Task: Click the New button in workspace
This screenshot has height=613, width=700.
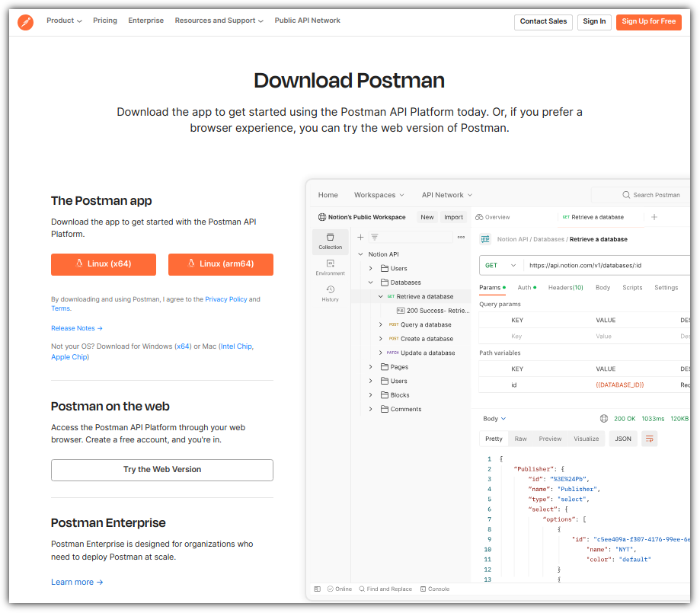Action: (x=427, y=217)
